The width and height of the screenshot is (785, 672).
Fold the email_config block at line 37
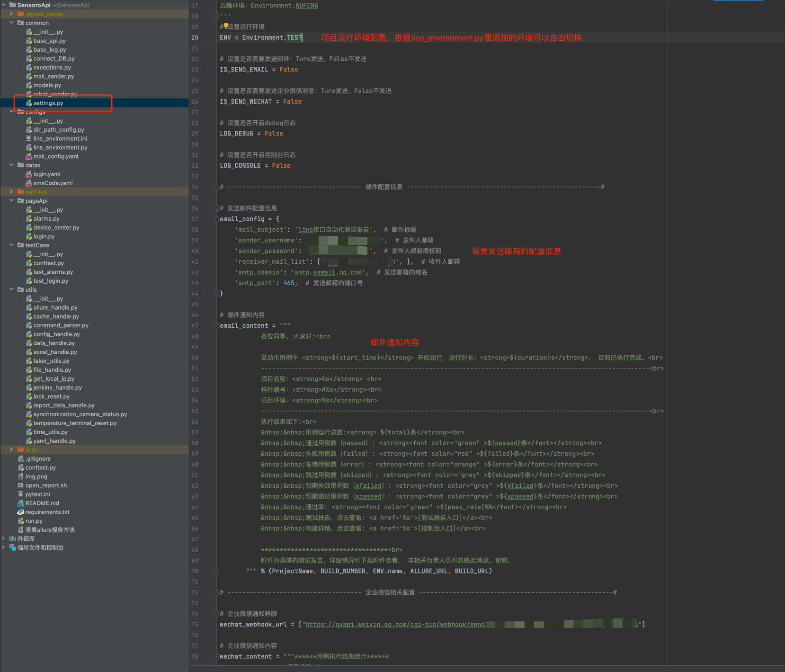[217, 219]
